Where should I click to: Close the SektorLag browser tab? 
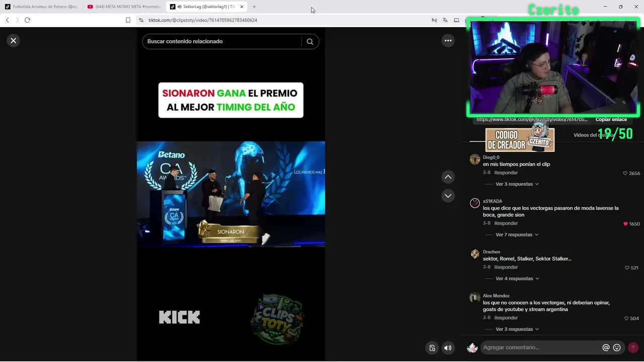[x=242, y=7]
